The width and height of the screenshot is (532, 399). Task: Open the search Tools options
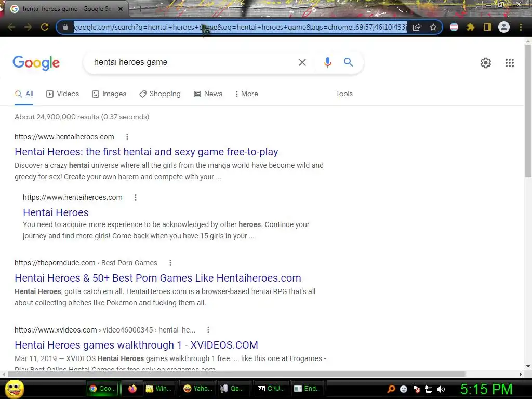tap(344, 94)
